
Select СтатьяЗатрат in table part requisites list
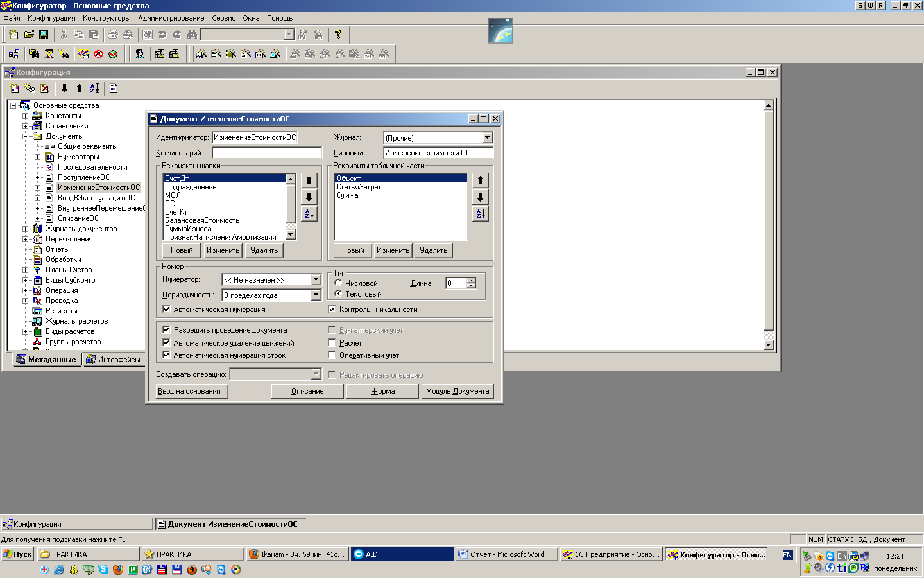pyautogui.click(x=359, y=187)
